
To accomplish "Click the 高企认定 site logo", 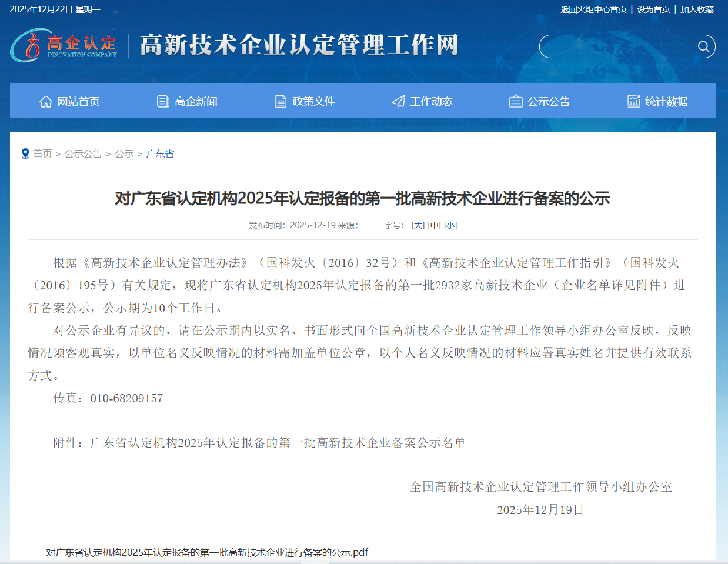I will tap(64, 45).
